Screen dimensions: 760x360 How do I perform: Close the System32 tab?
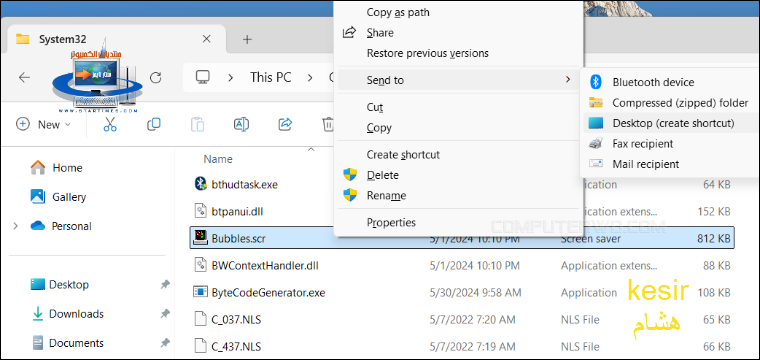point(206,39)
